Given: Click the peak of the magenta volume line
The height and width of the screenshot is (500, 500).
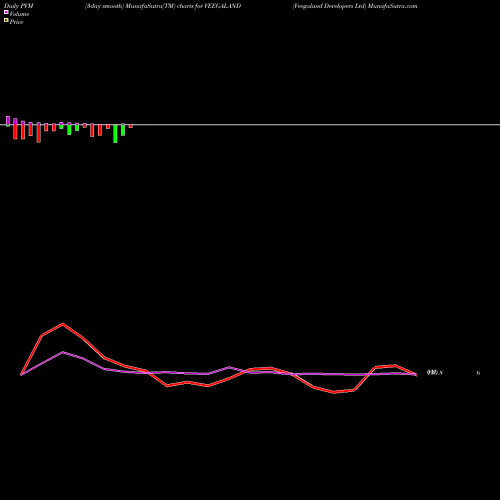Looking at the screenshot, I should (63, 352).
